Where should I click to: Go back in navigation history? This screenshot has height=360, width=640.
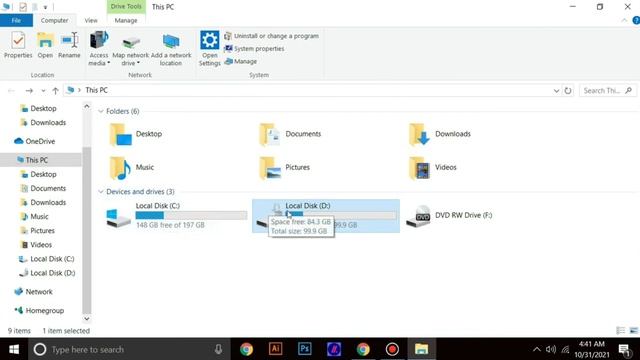coord(11,90)
